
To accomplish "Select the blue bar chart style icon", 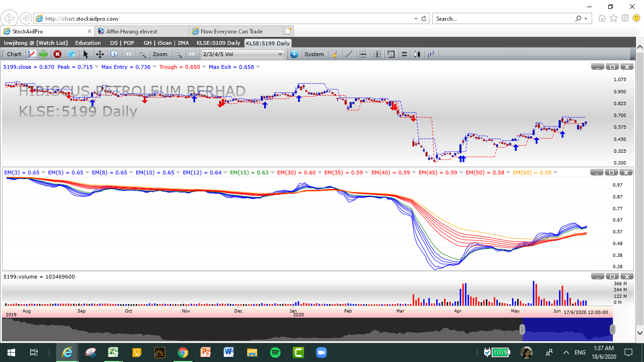I will [431, 54].
